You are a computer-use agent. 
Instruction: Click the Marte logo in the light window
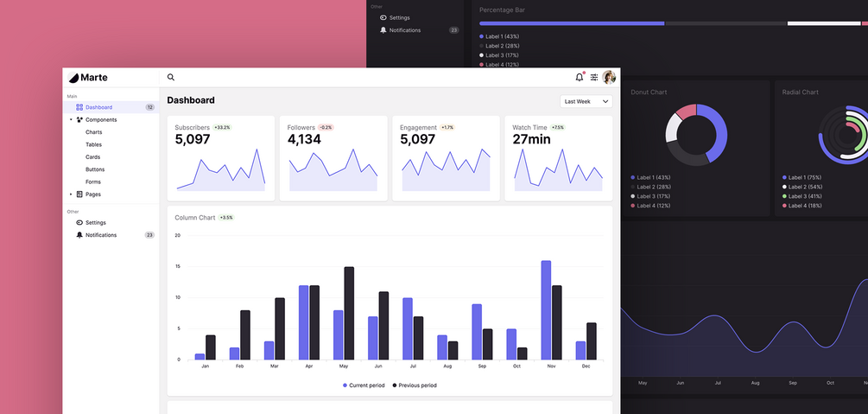[87, 78]
